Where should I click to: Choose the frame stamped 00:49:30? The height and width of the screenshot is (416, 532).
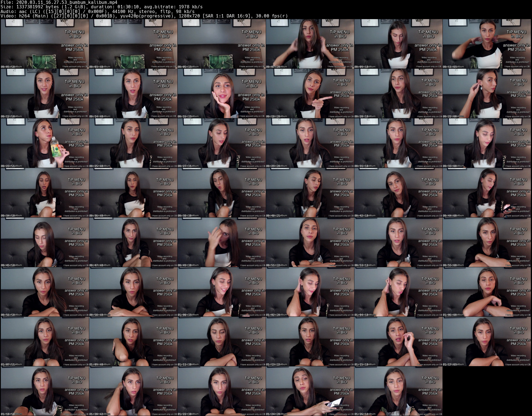tap(222, 242)
